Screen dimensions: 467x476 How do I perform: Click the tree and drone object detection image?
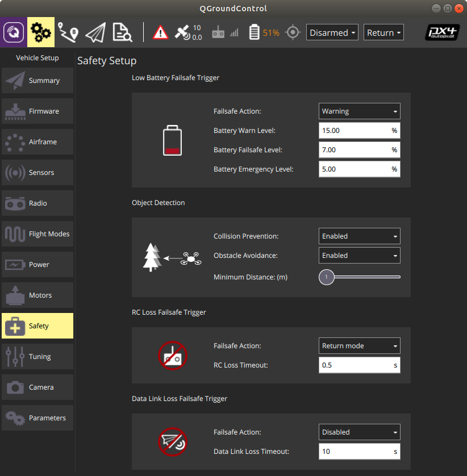pyautogui.click(x=172, y=257)
